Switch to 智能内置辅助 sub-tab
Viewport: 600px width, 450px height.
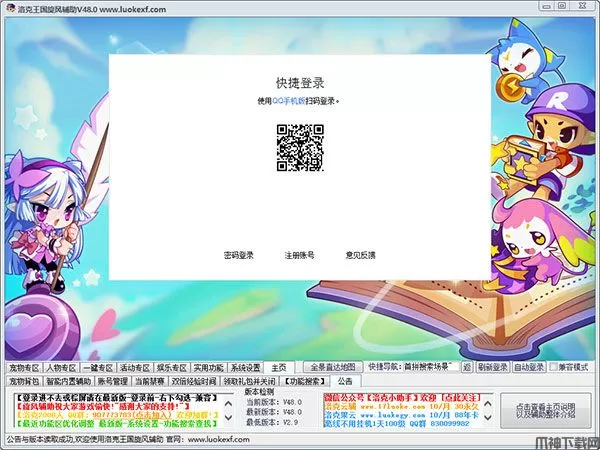click(68, 381)
